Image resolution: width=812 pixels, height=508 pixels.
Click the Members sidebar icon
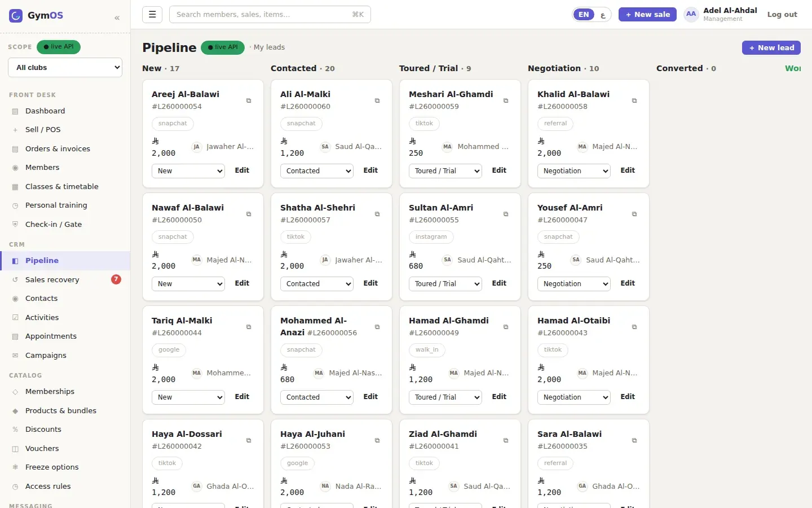click(x=15, y=168)
